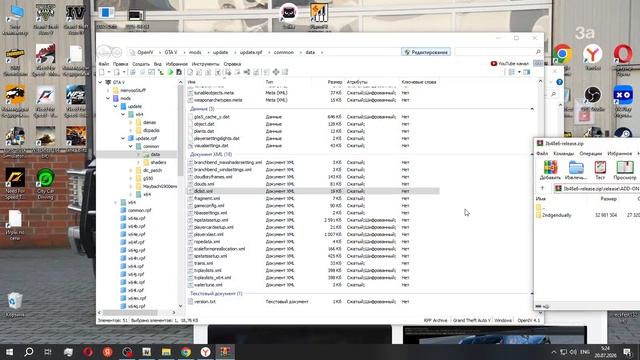Click 'update.rpf' breadcrumb in address bar
Viewport: 640px width, 360px height.
point(251,52)
